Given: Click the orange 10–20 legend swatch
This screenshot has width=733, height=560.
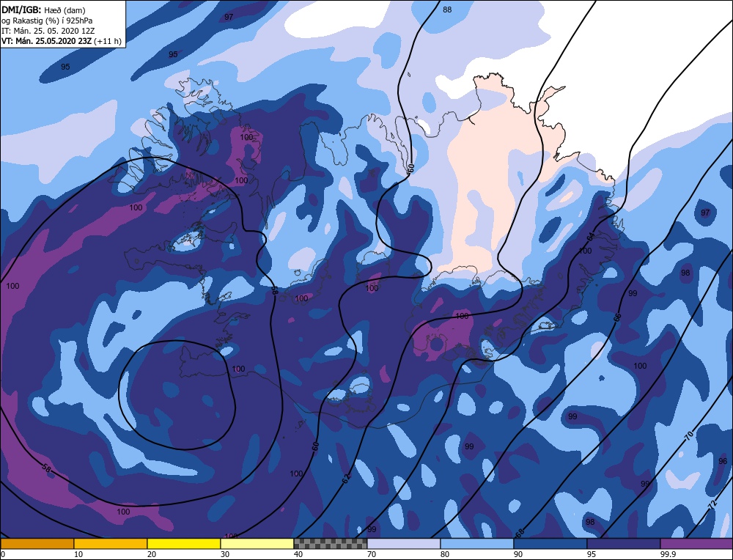Looking at the screenshot, I should coord(111,544).
